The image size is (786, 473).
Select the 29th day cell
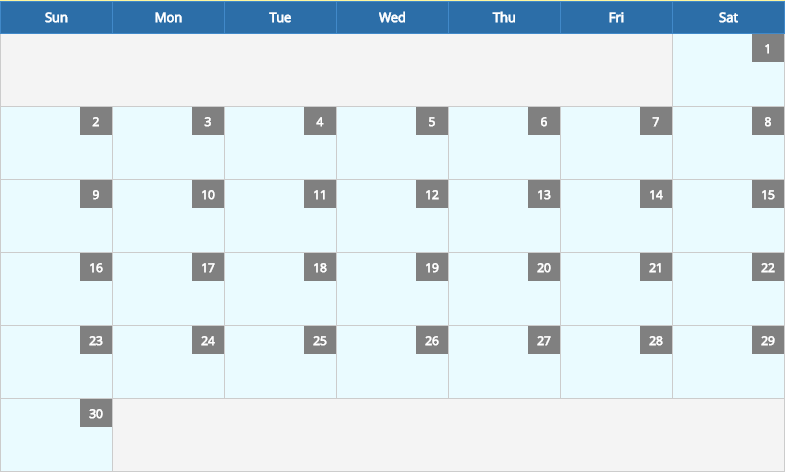[x=728, y=362]
